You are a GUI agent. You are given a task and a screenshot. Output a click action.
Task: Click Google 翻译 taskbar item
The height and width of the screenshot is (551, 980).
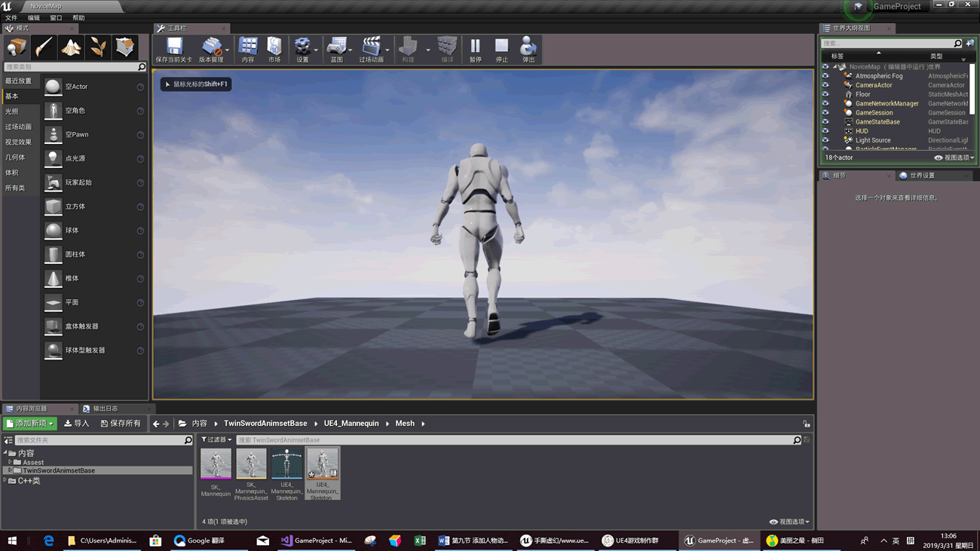pyautogui.click(x=199, y=540)
